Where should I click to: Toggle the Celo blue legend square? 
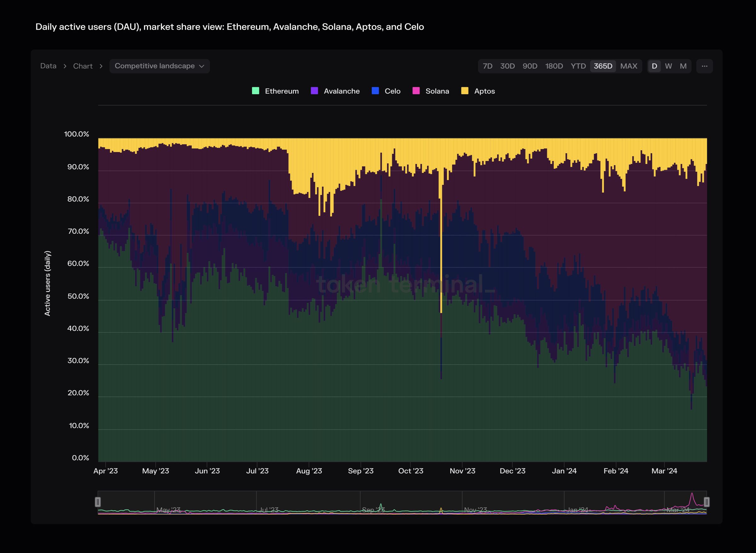[375, 91]
